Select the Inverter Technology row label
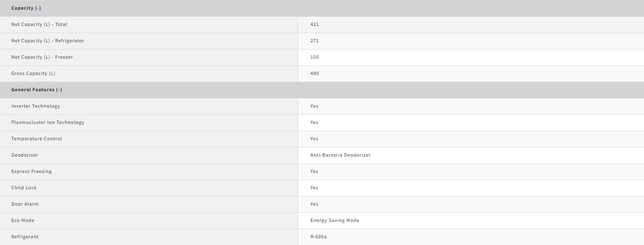 [x=36, y=106]
